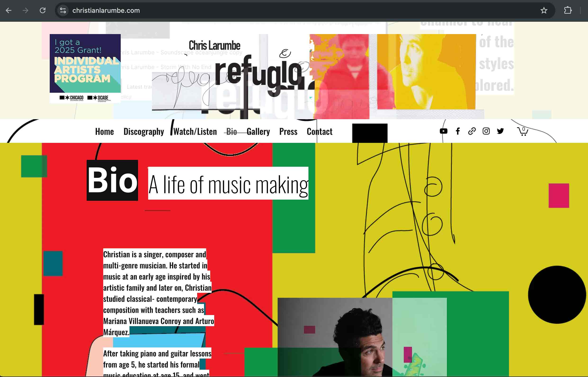
Task: Open the shopping cart icon
Action: [x=522, y=132]
